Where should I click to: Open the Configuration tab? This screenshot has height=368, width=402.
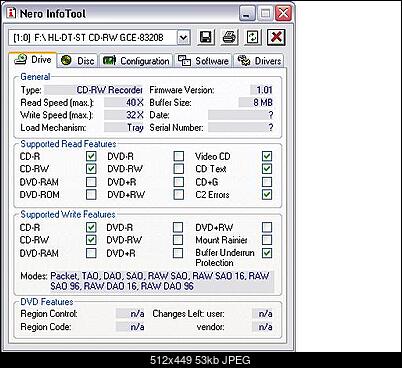click(136, 61)
